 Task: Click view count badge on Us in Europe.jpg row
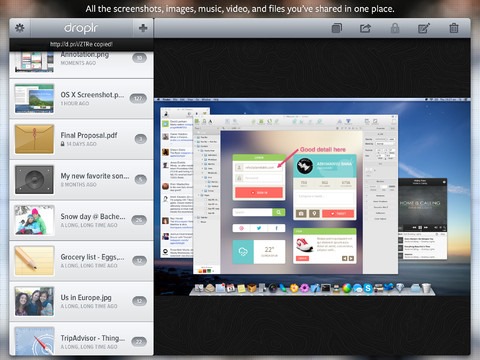[x=139, y=301]
